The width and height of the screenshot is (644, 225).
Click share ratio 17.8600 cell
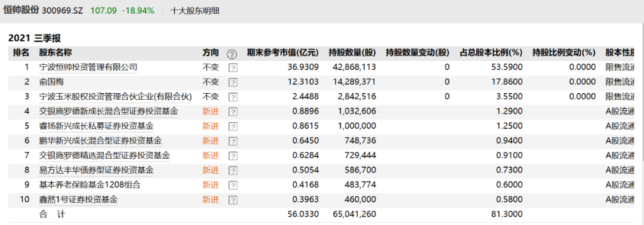[x=508, y=82]
